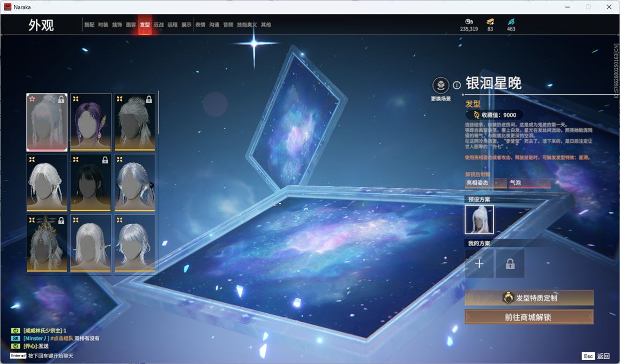This screenshot has width=620, height=364.
Task: Open the 挂饰 tab
Action: pos(117,25)
